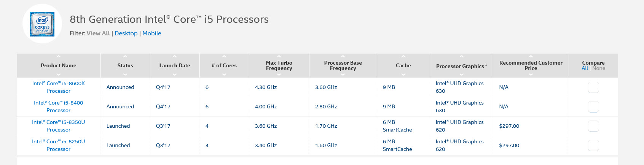Click sort-down arrow below Cache header
This screenshot has height=165, width=644.
coord(403,75)
